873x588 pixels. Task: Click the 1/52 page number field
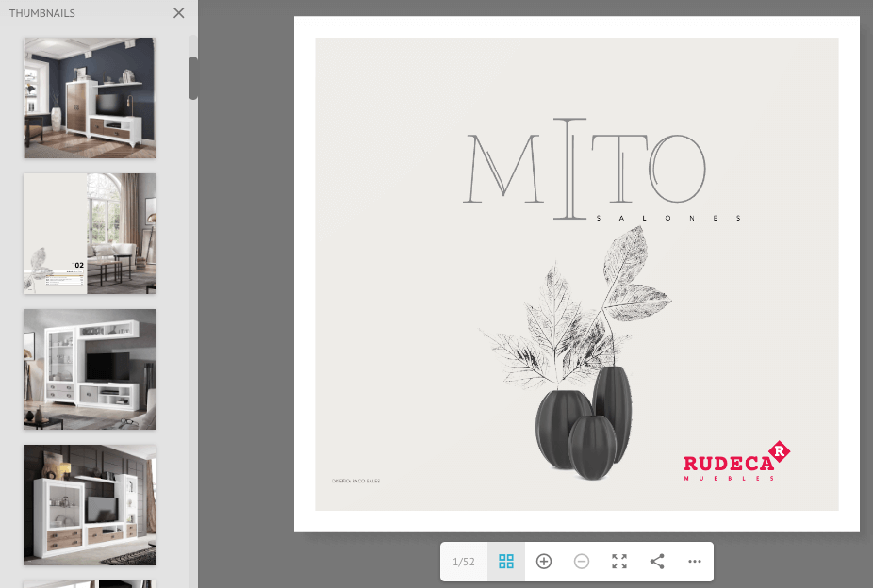click(x=464, y=562)
